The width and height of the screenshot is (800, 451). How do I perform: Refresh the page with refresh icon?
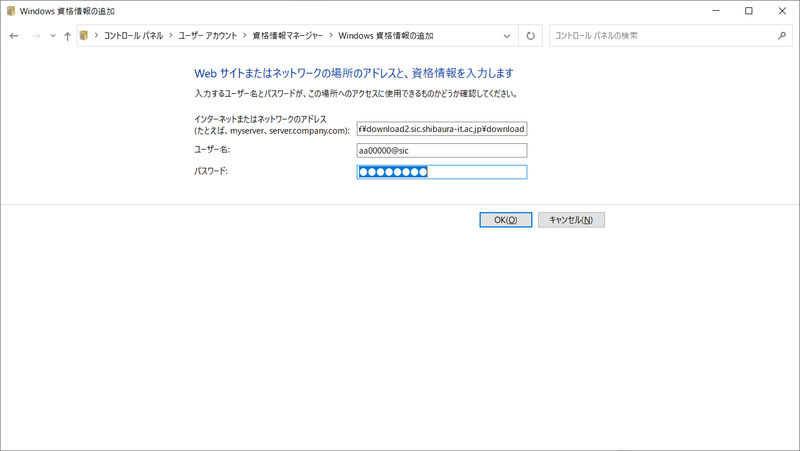point(531,36)
